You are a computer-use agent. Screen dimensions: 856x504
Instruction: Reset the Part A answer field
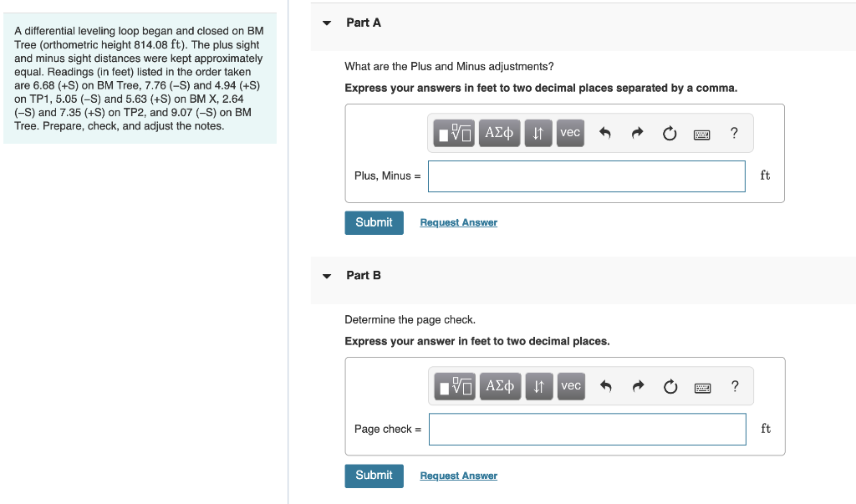(x=670, y=133)
